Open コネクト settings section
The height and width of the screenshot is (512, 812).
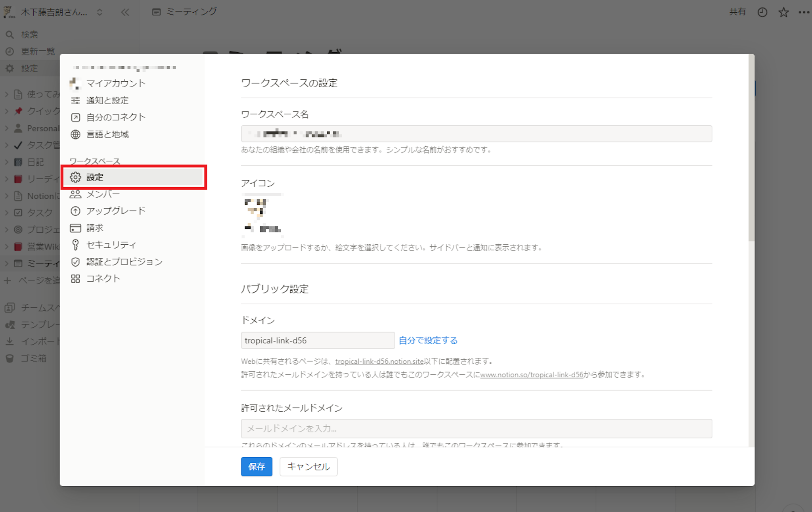pos(103,278)
